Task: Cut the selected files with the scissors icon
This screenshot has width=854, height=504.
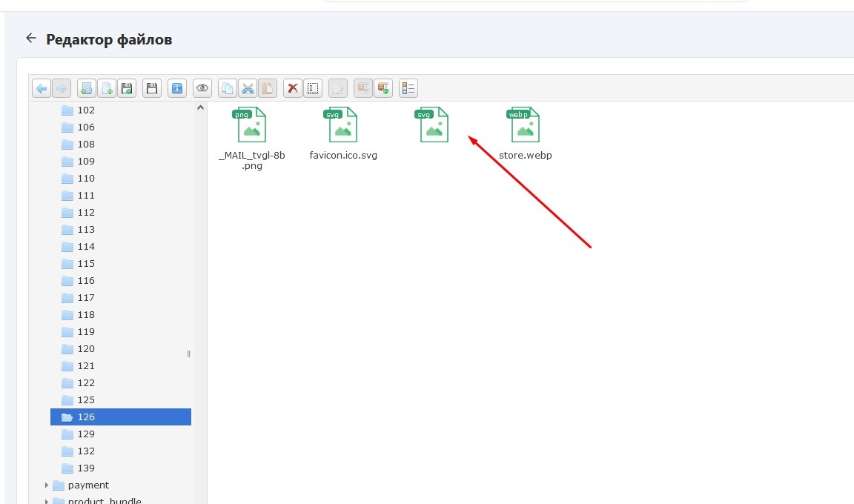Action: pyautogui.click(x=248, y=88)
